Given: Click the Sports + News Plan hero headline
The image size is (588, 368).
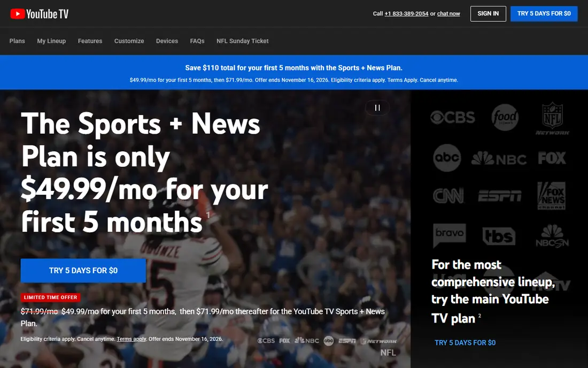Looking at the screenshot, I should click(x=144, y=173).
